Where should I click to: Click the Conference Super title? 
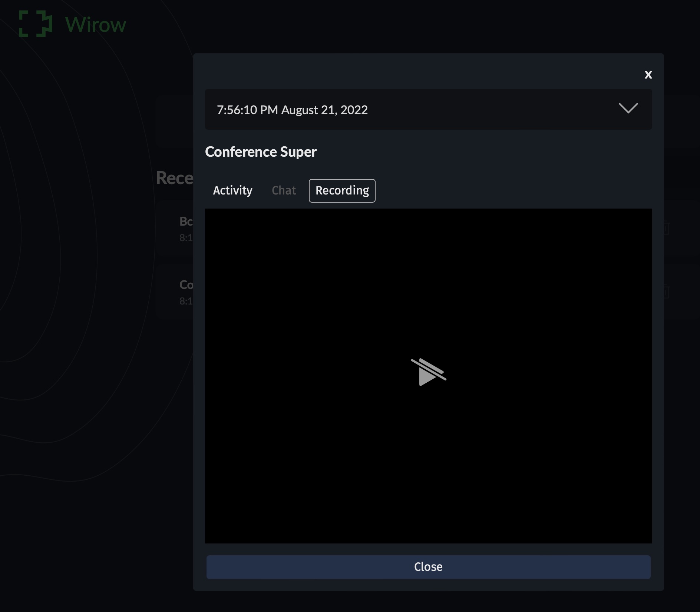point(261,152)
